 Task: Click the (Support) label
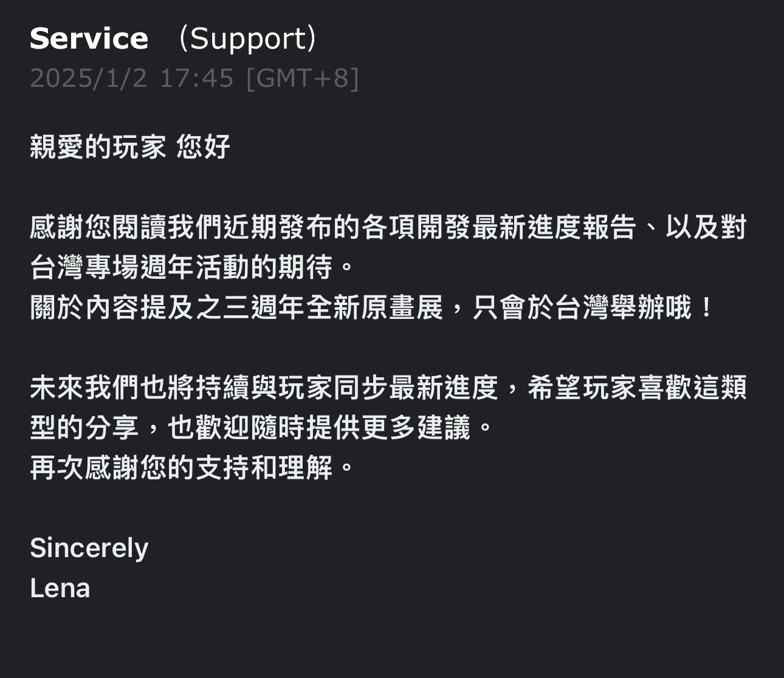[x=247, y=38]
